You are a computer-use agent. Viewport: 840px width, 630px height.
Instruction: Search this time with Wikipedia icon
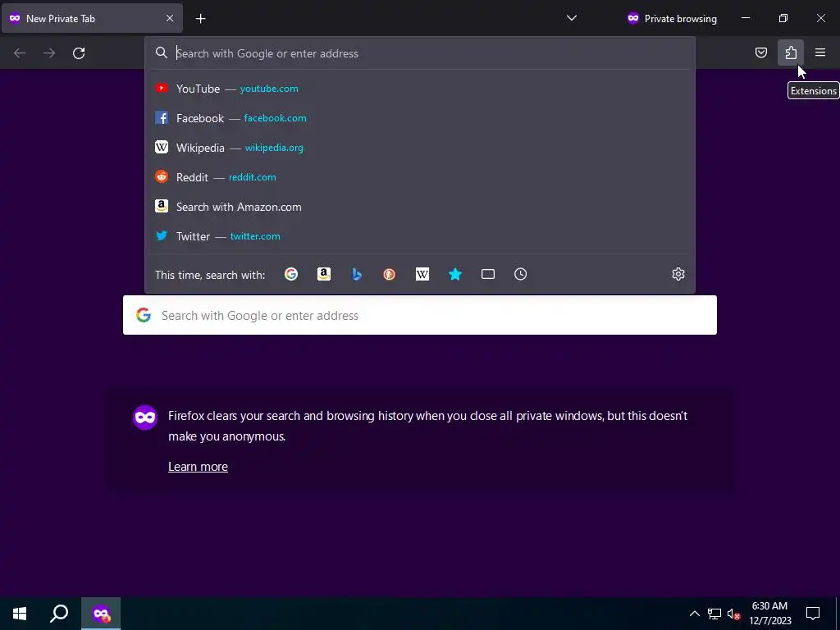pyautogui.click(x=422, y=274)
